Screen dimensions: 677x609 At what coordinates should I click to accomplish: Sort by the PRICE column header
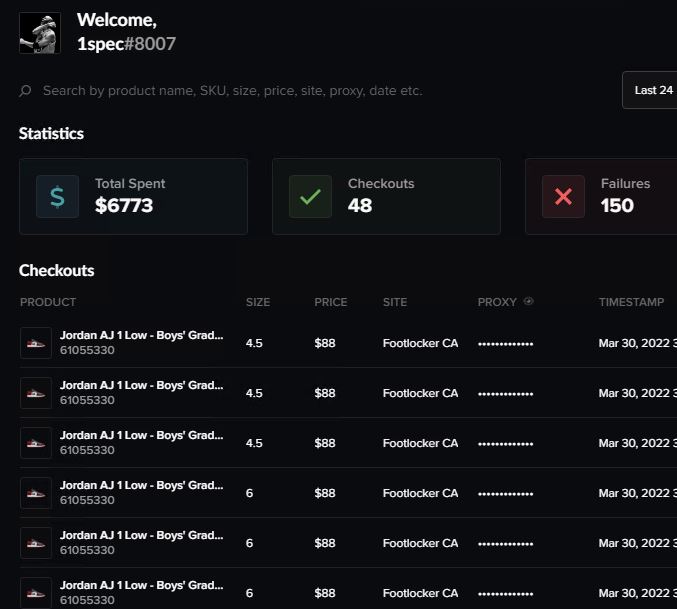331,302
